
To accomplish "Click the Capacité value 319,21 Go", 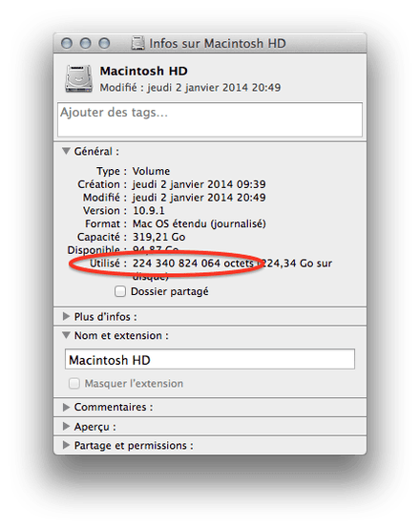I will click(x=158, y=237).
